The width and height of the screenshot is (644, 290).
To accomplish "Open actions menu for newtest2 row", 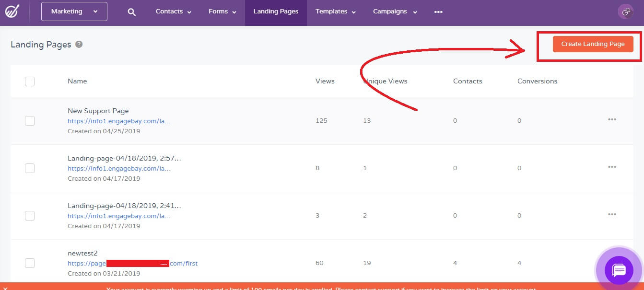I will pyautogui.click(x=612, y=263).
